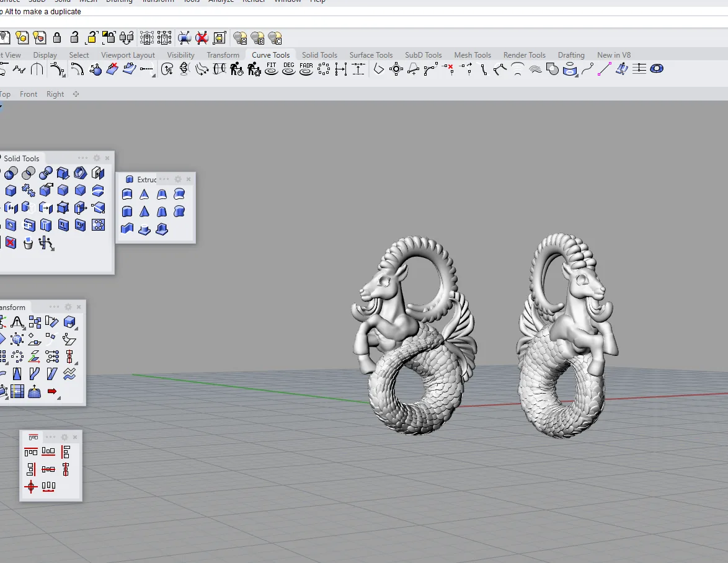Open the Transform toolbar tab
The width and height of the screenshot is (728, 563).
click(x=223, y=55)
